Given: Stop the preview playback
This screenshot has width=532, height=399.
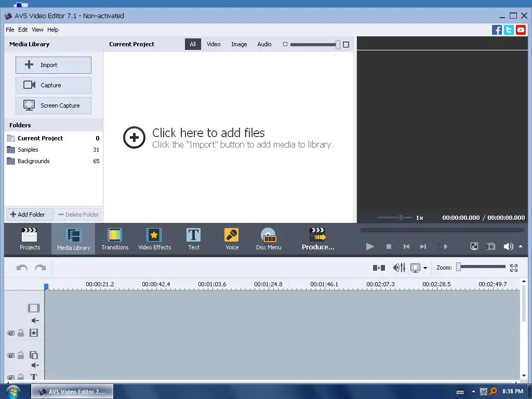Looking at the screenshot, I should (389, 246).
